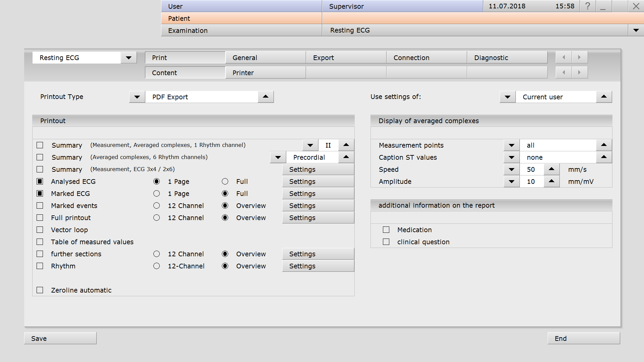Select 12 Channel for further sections
The width and height of the screenshot is (644, 362).
tap(157, 254)
